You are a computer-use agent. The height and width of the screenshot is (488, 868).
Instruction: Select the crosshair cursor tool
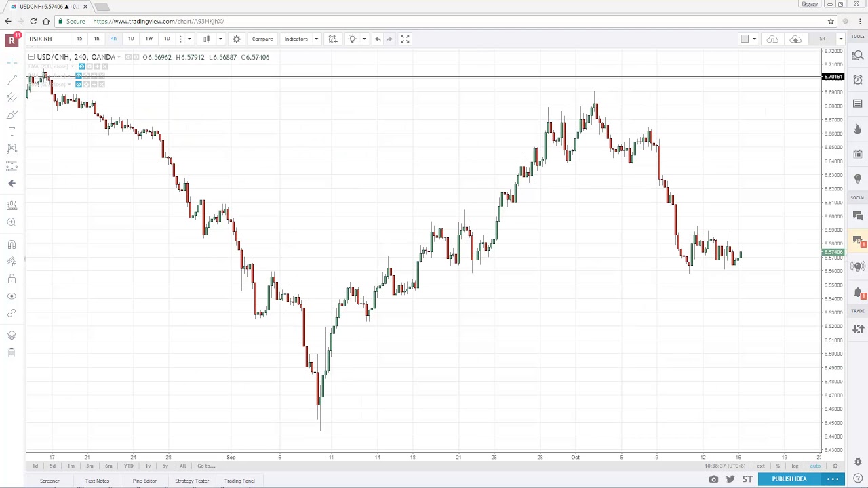click(12, 63)
